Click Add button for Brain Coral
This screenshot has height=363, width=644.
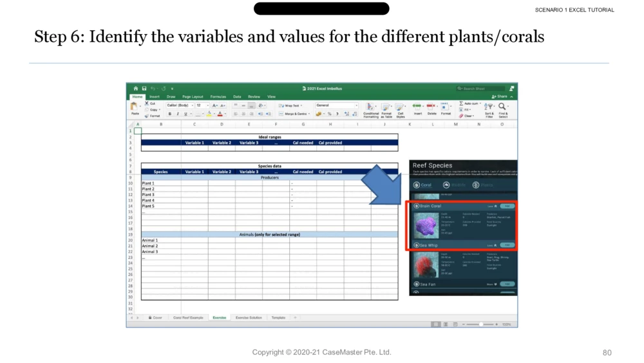point(507,207)
